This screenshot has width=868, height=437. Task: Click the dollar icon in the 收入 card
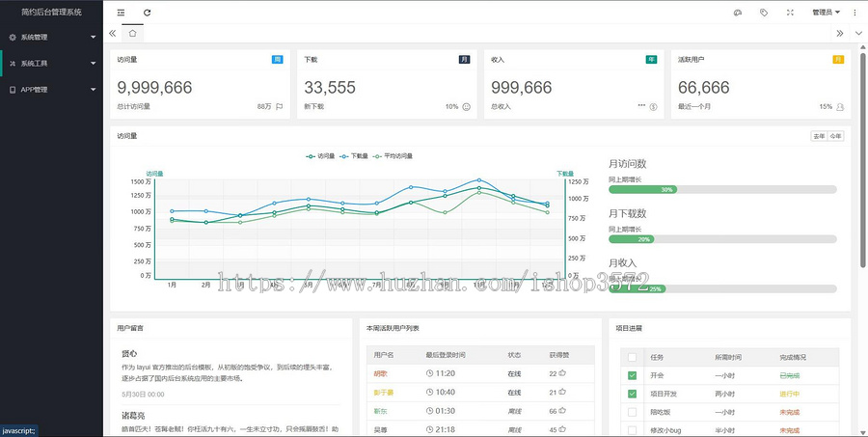coord(653,107)
